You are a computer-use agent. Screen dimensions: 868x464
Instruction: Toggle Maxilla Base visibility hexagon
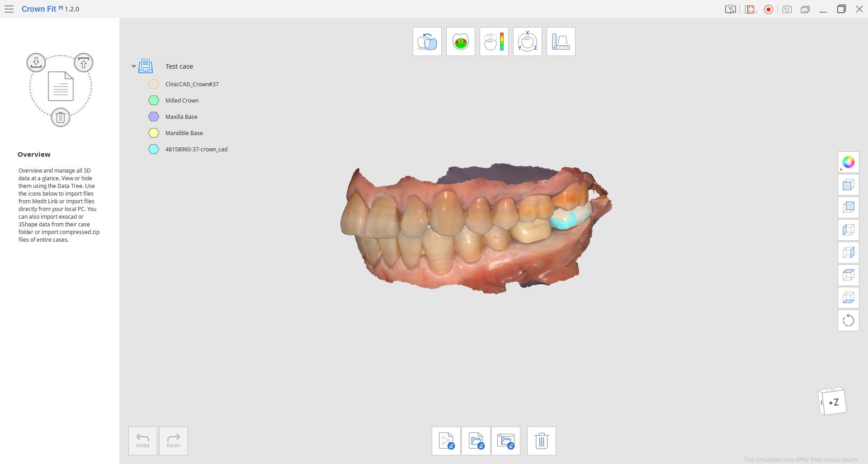click(154, 117)
